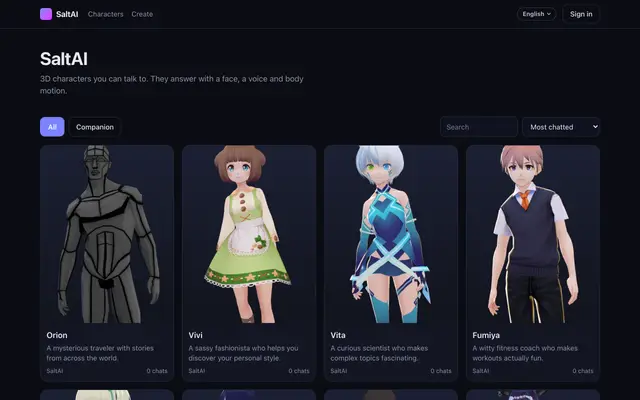Open the Characters nav link
Screen dimensions: 640x400
point(105,14)
